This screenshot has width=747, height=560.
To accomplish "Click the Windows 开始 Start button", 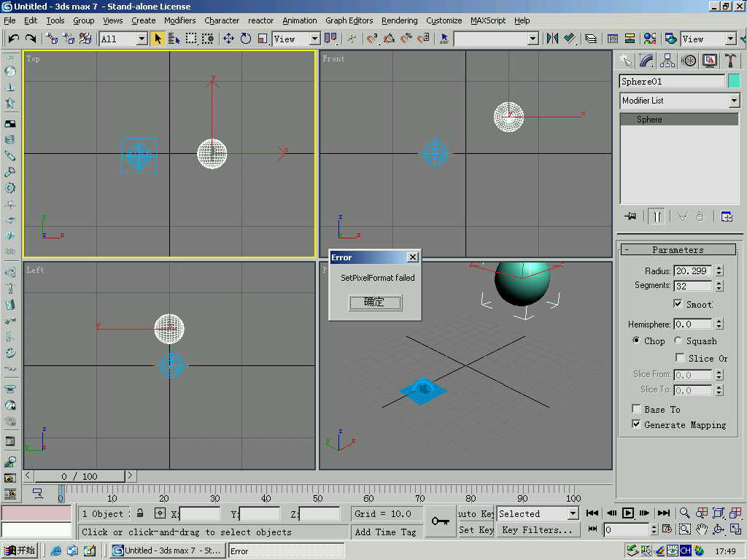I will click(x=20, y=551).
